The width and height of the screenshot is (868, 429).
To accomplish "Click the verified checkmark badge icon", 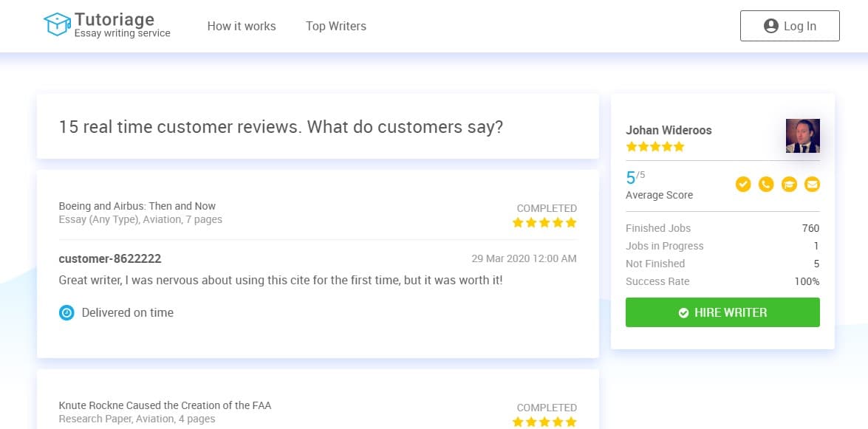I will [x=743, y=185].
